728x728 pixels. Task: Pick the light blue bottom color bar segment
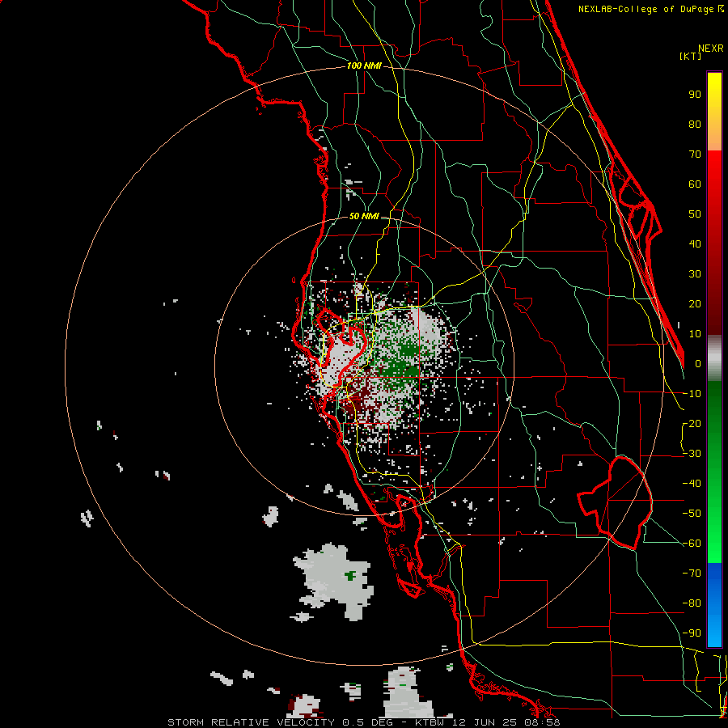[x=714, y=632]
